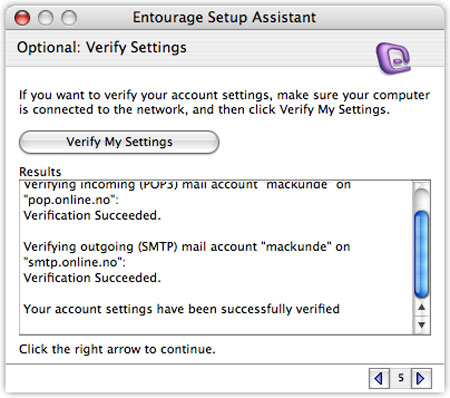Click the blue scrollbar thumb in Results
This screenshot has height=398, width=450.
tap(422, 254)
